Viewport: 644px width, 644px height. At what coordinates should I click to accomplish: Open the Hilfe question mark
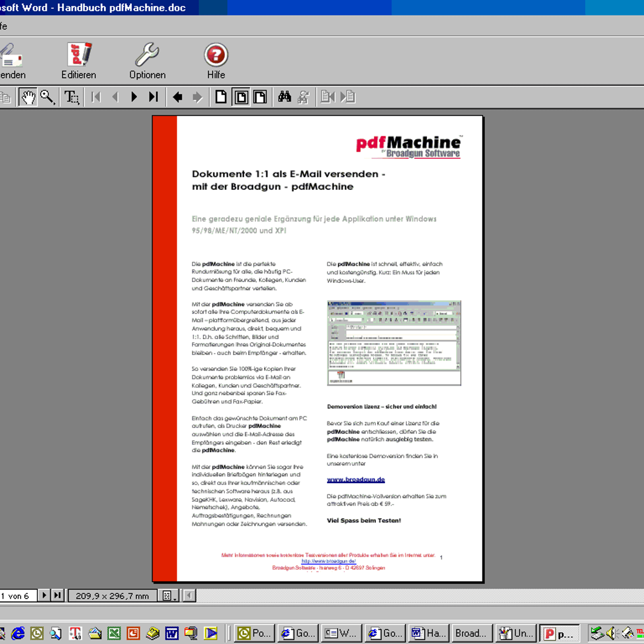tap(216, 60)
